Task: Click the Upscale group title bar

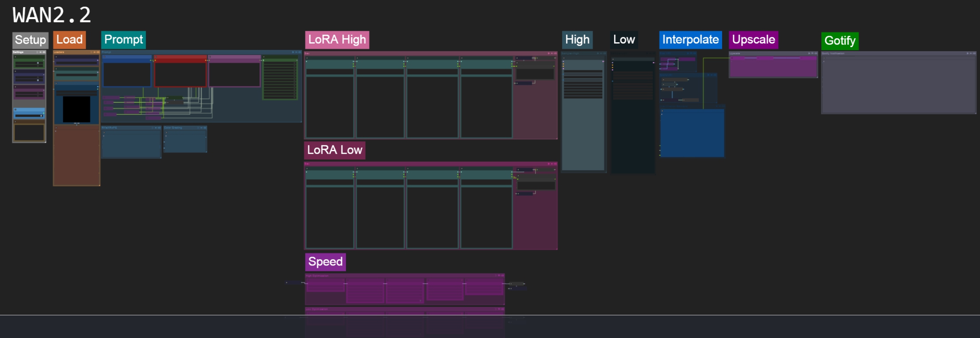Action: 773,53
